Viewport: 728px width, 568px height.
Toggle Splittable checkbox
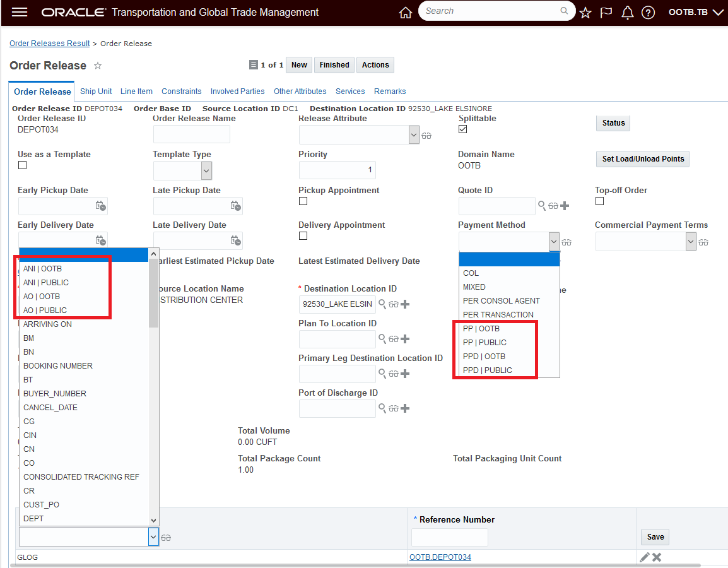click(x=463, y=129)
